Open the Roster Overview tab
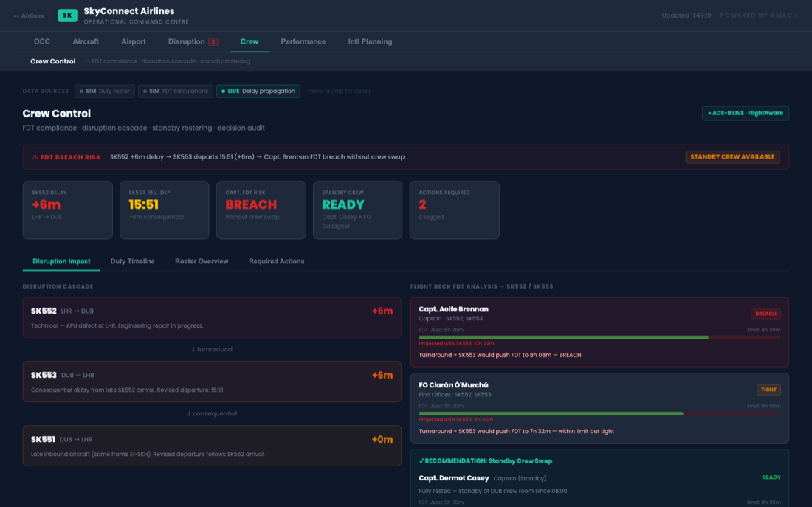Viewport: 812px width, 507px height. [202, 261]
